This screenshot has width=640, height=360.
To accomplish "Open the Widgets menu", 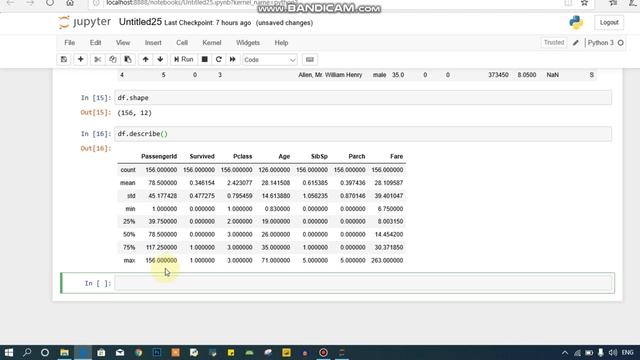I will tap(248, 43).
